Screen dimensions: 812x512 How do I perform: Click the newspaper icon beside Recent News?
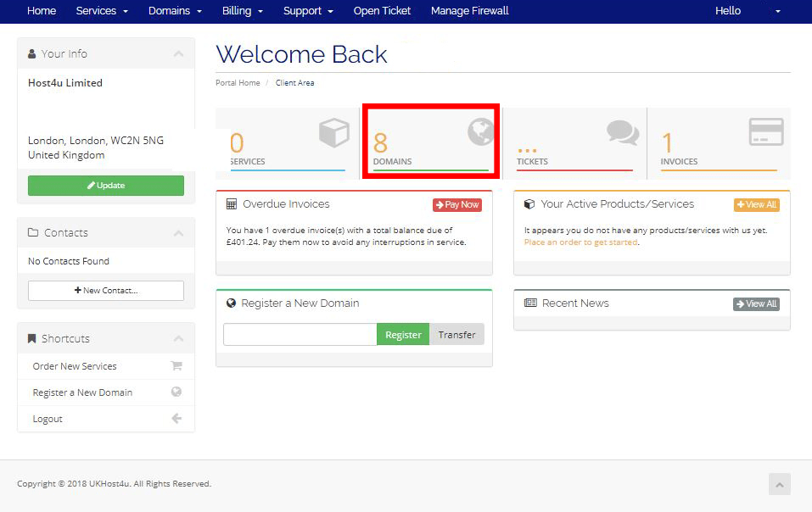click(530, 303)
